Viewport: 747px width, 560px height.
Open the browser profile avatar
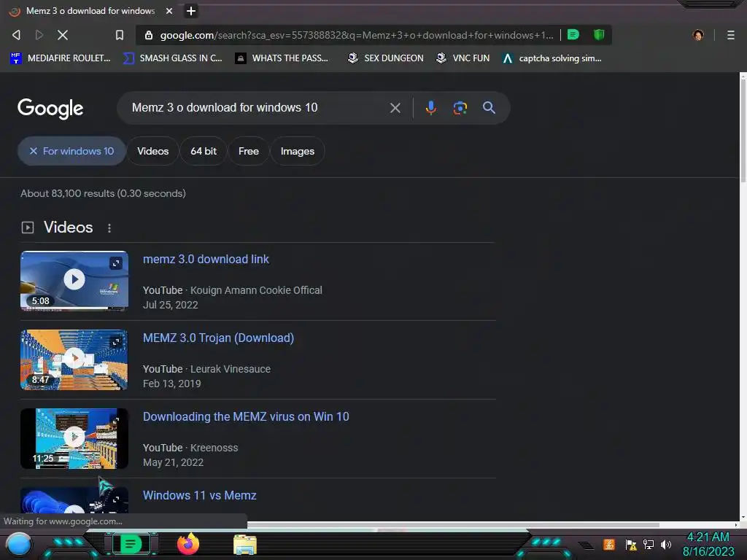(698, 35)
